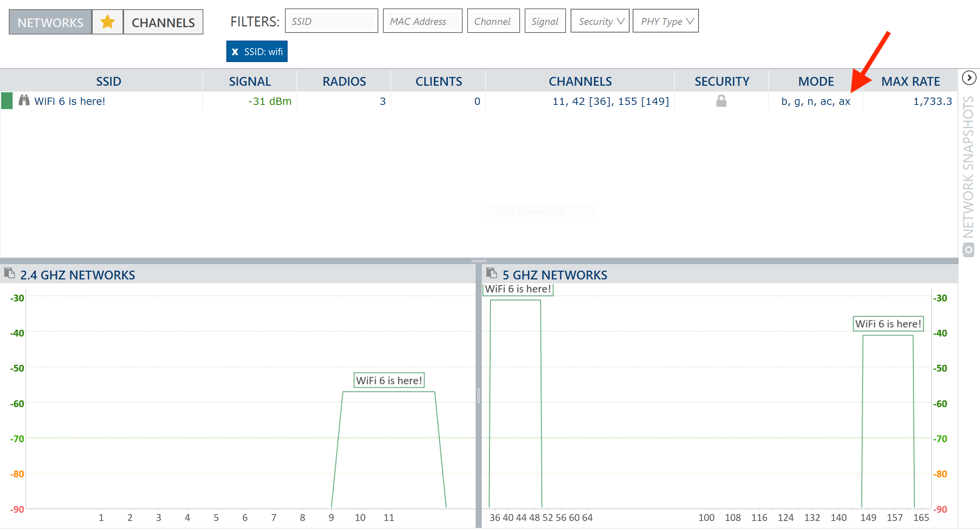Grab the horizontal splitter above the graphs
The width and height of the screenshot is (980, 529).
479,261
